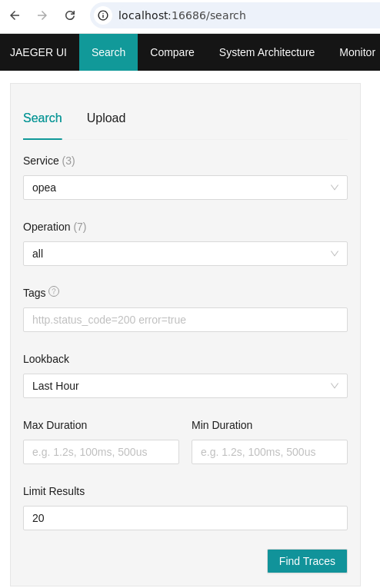Reload the page with refresh icon
380x588 pixels.
pos(70,15)
